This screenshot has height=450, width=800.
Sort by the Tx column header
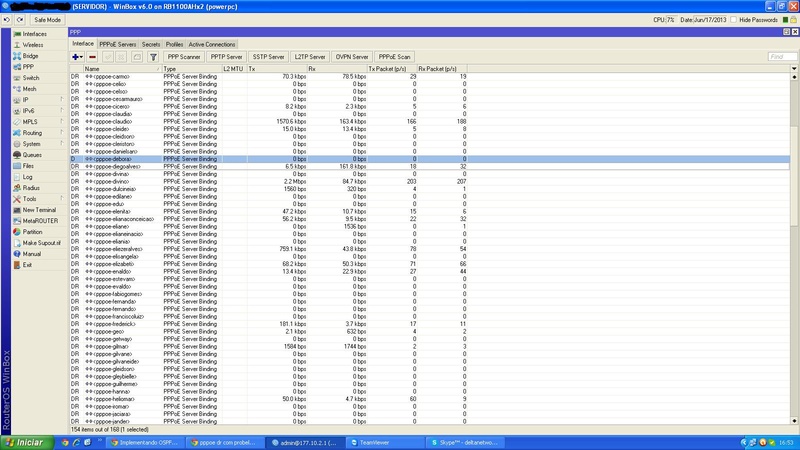[277, 68]
